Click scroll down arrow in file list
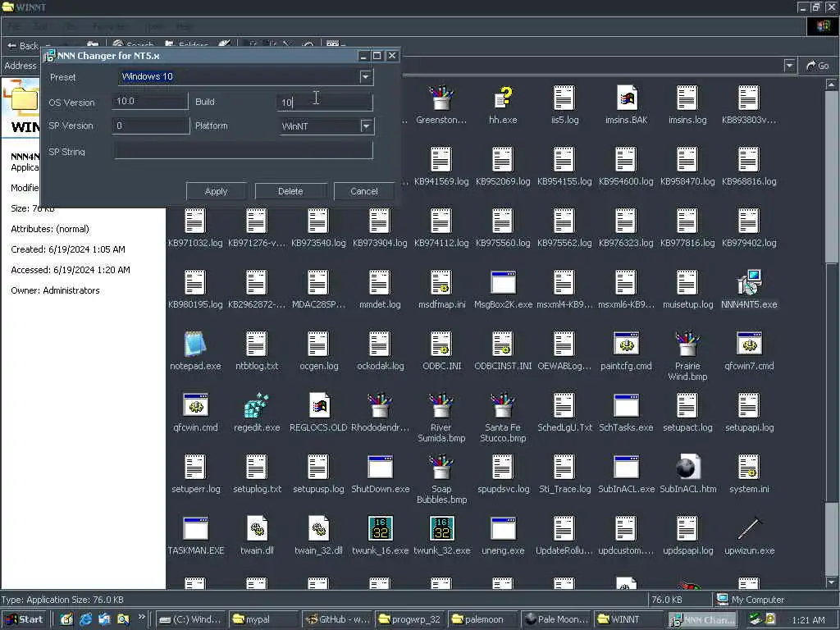Screen dimensions: 840x630 (x=831, y=582)
